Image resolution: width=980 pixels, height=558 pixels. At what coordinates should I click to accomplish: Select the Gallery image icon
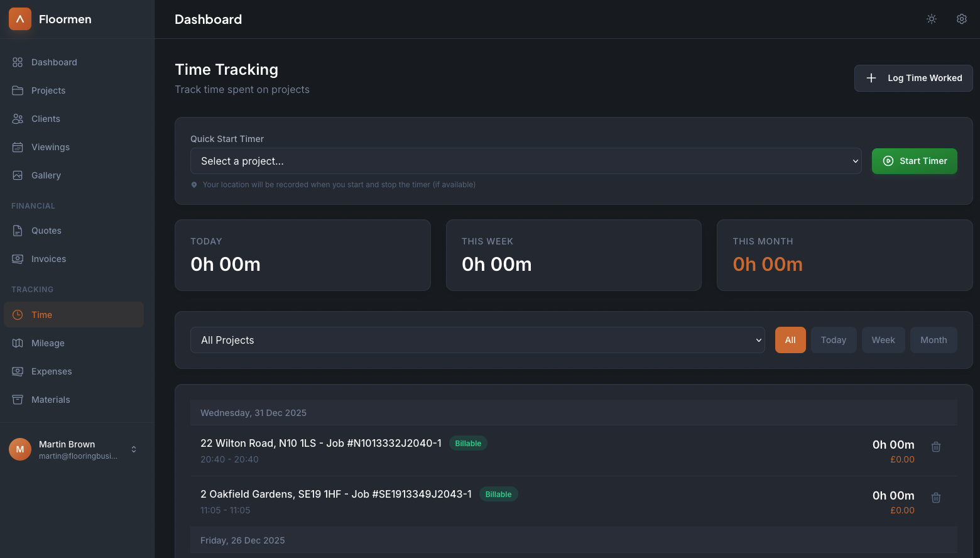coord(18,175)
